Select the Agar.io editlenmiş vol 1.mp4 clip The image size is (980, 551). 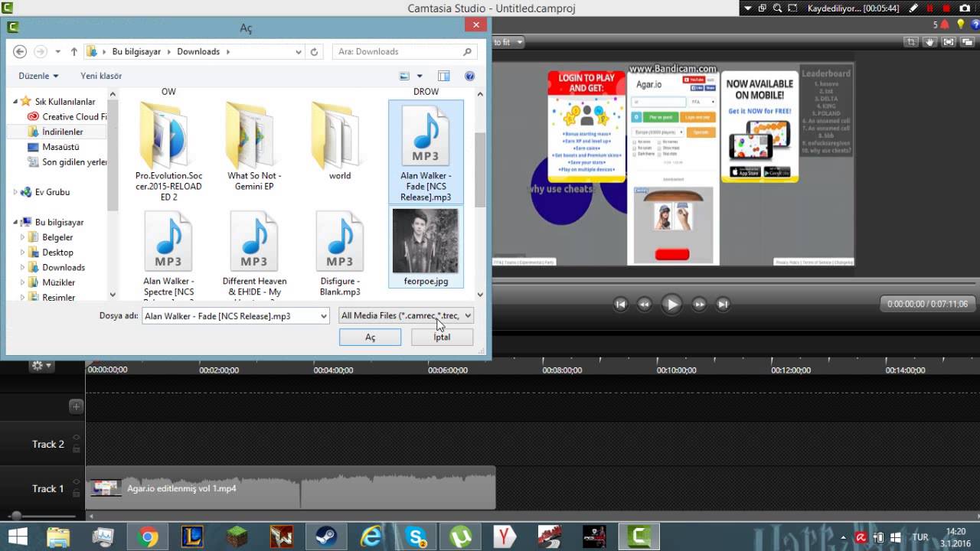tap(290, 487)
